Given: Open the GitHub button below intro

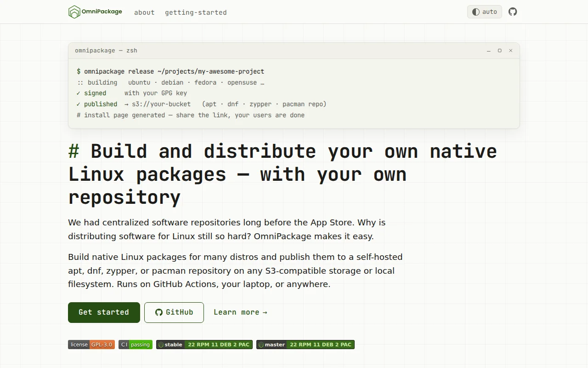Looking at the screenshot, I should click(174, 312).
